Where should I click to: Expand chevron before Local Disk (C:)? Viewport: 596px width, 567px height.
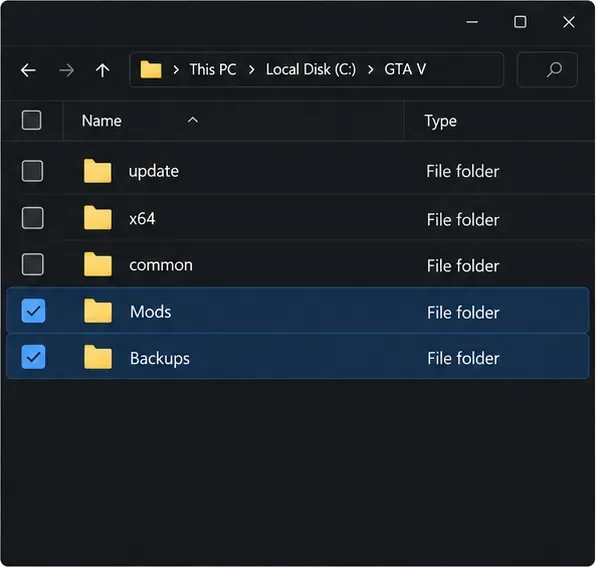coord(251,70)
